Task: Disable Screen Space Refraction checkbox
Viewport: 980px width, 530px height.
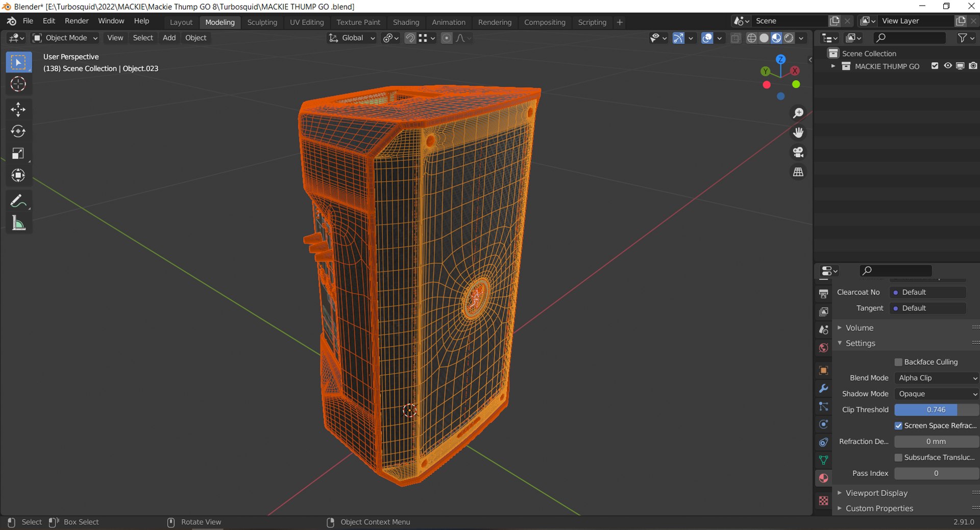Action: [898, 426]
